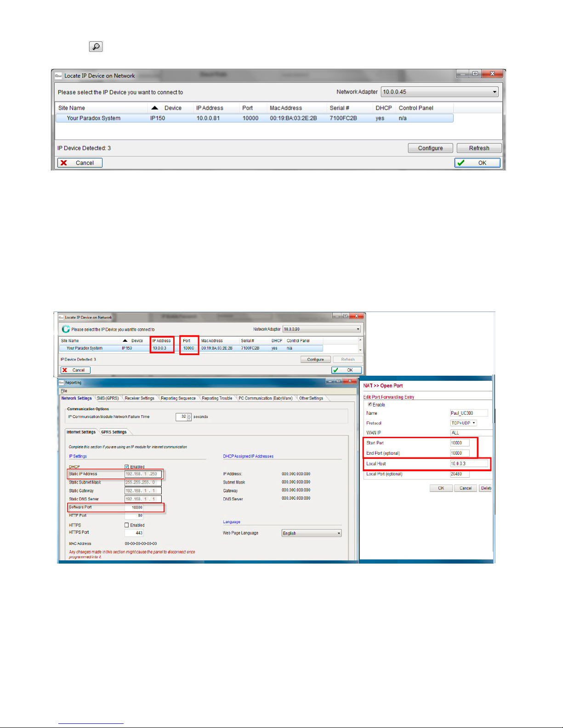
Task: Select the Internet Settings sub-tab
Action: [81, 432]
